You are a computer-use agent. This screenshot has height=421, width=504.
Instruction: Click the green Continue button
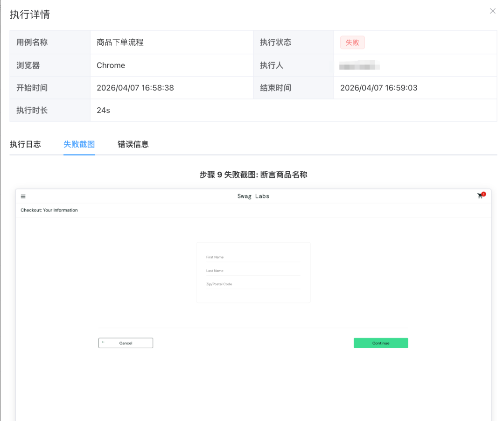[381, 343]
